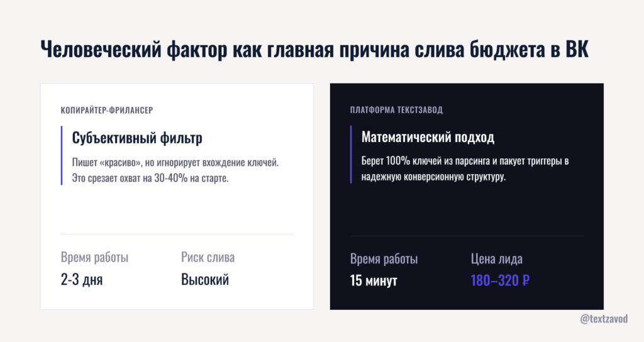Image resolution: width=644 pixels, height=342 pixels.
Task: Click the 'Время работы' label above '2-3 дня'
Action: click(x=94, y=257)
